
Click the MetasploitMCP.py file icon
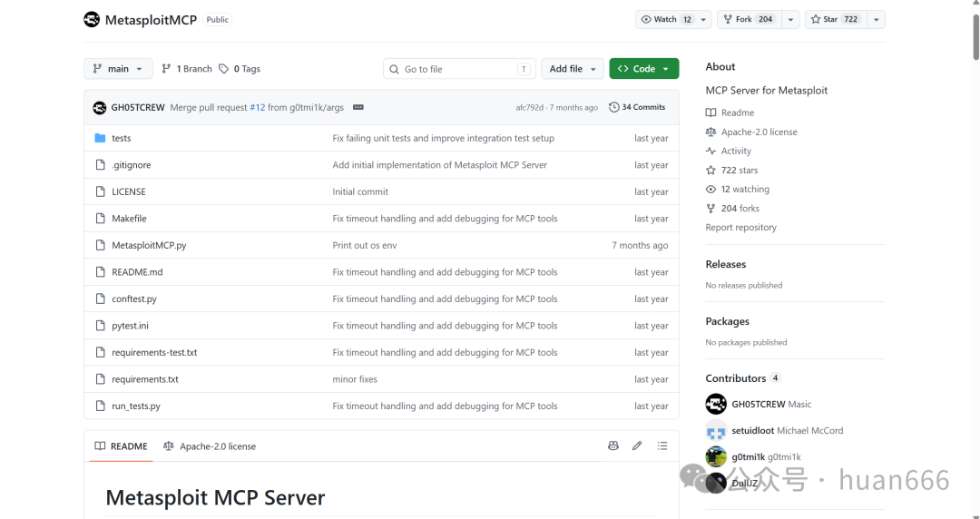tap(100, 245)
